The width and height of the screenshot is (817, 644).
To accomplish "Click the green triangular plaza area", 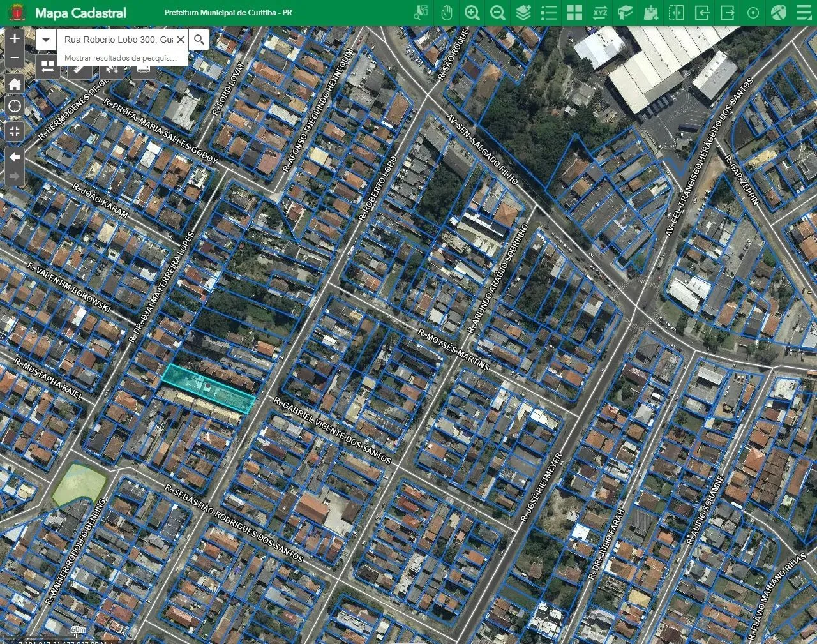I will click(x=79, y=485).
